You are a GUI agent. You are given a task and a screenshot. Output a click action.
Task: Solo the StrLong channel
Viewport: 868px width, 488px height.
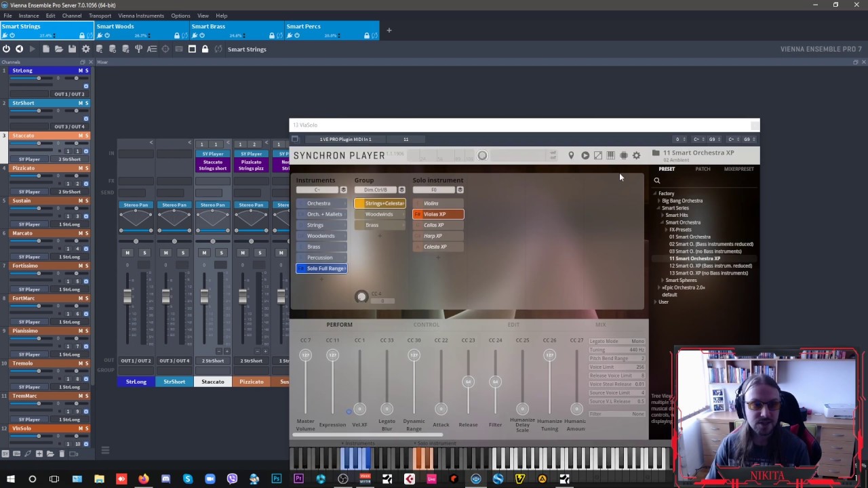click(87, 70)
